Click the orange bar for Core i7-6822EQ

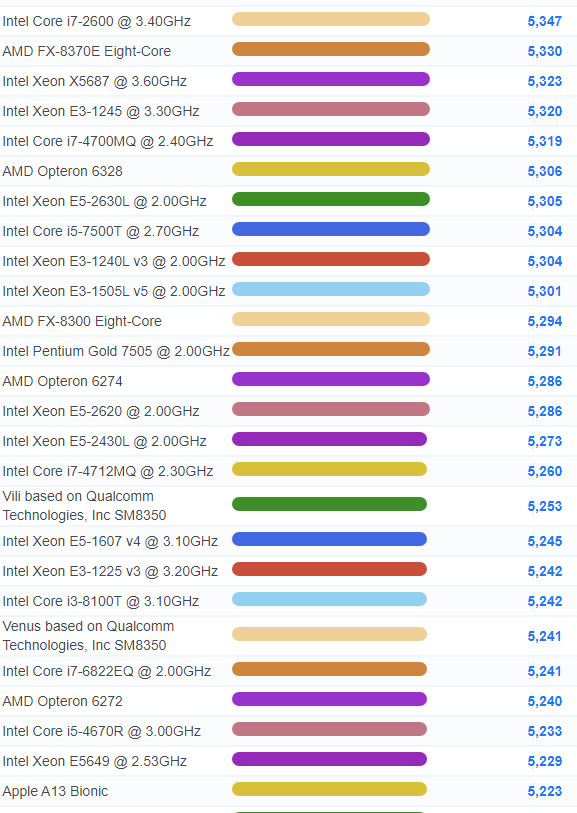(329, 669)
